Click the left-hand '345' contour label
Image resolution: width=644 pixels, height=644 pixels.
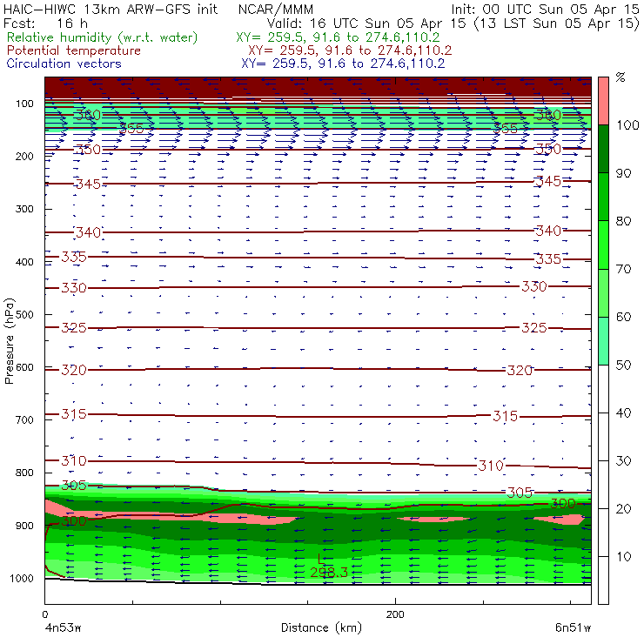(88, 184)
